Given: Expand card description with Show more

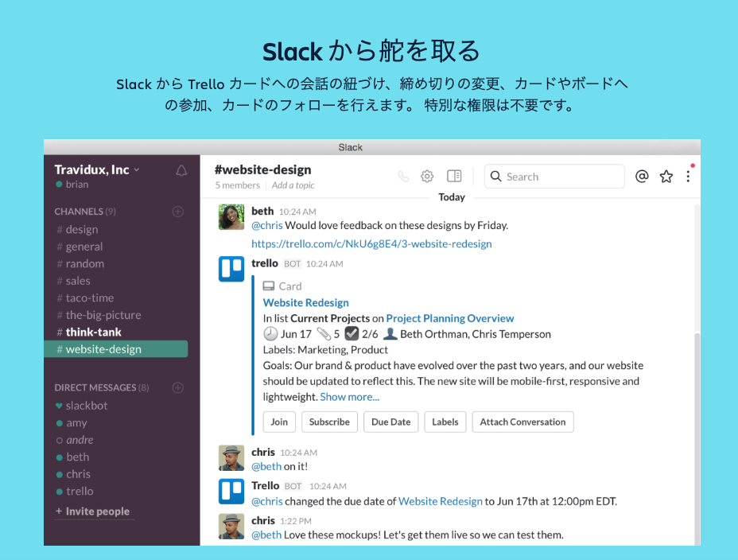Looking at the screenshot, I should pos(349,397).
